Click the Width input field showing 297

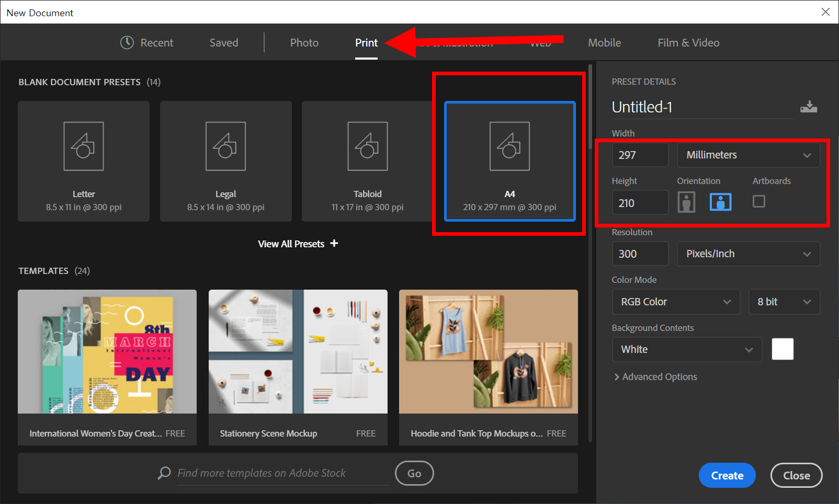pyautogui.click(x=640, y=155)
